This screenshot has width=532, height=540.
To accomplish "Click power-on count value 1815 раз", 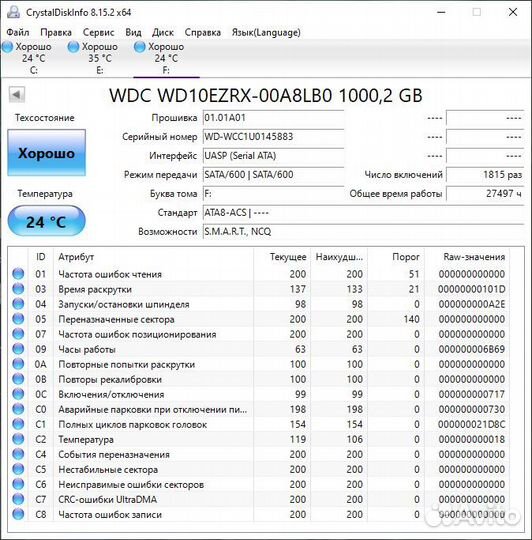I will (485, 175).
